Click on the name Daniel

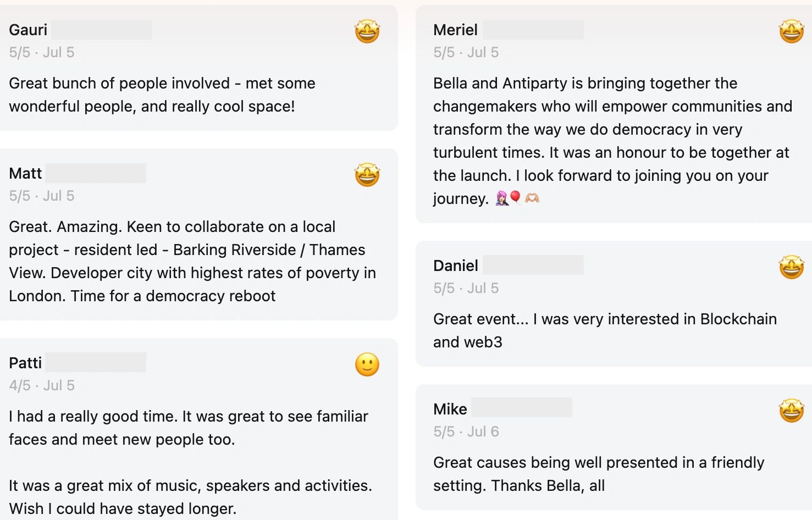pos(456,265)
